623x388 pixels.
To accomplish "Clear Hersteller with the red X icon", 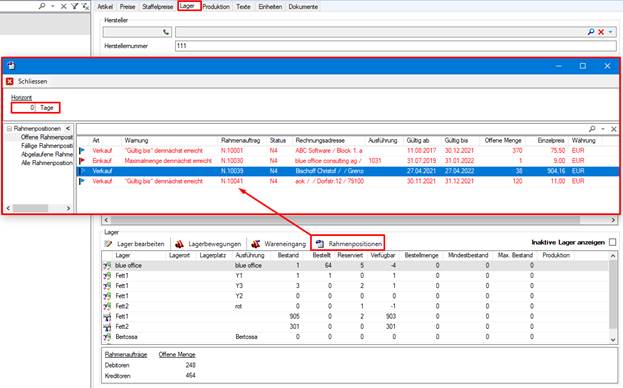I will [x=601, y=32].
